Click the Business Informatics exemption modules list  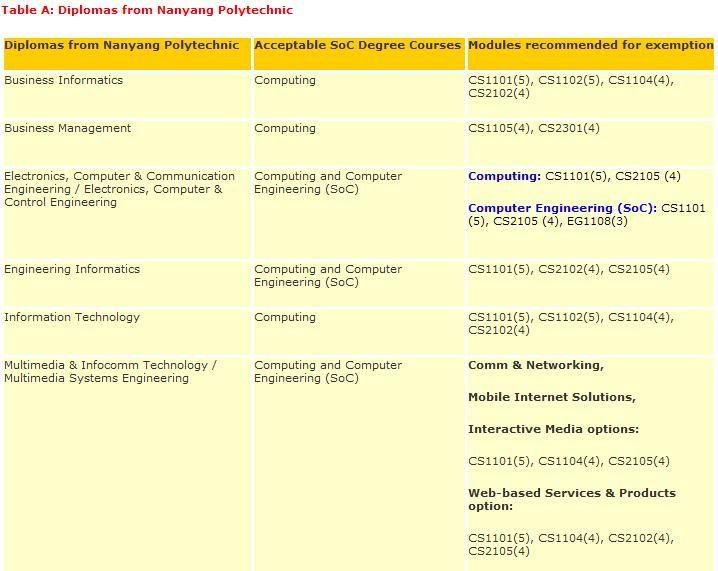571,87
